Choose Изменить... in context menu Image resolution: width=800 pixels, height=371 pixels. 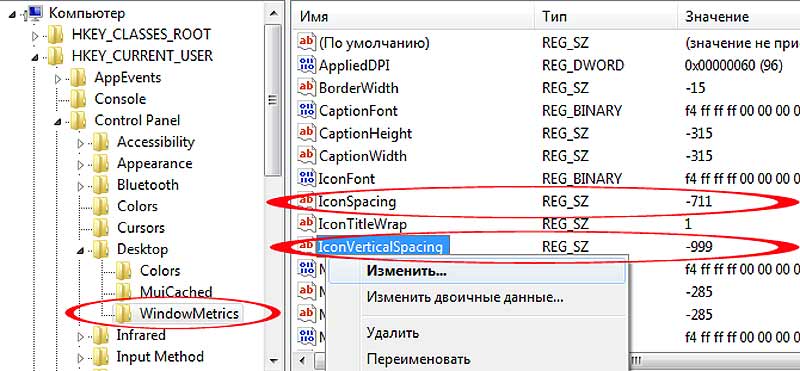point(476,271)
